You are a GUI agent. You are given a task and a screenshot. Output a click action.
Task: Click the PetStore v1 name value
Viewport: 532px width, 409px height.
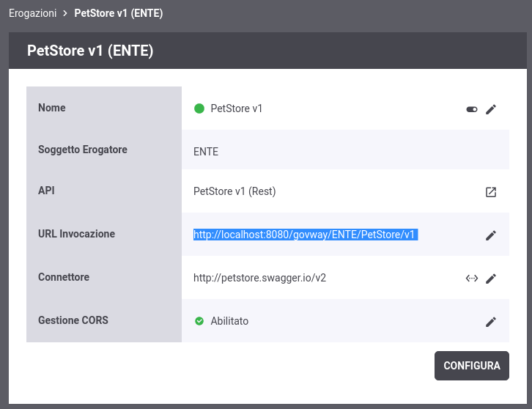pos(237,108)
